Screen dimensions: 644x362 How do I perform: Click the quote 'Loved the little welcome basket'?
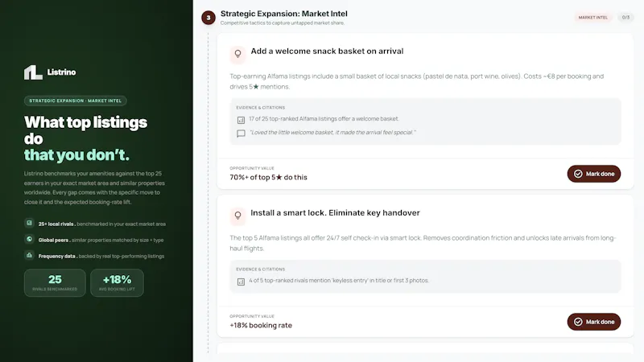tap(332, 133)
